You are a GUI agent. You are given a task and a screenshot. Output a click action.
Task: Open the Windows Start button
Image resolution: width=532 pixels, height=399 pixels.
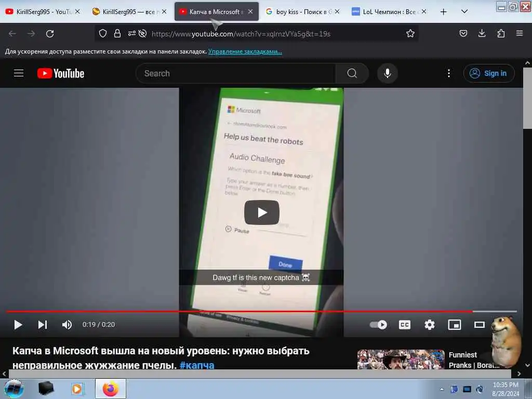(14, 389)
